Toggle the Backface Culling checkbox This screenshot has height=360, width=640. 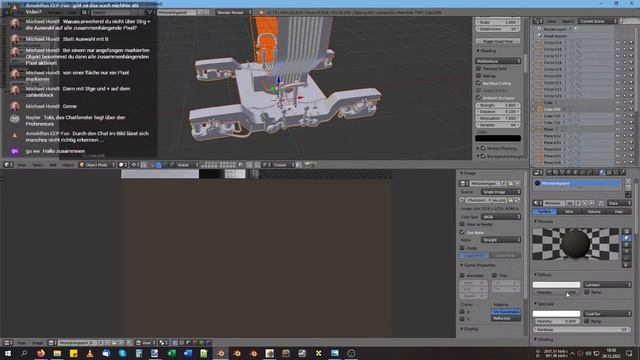point(479,83)
